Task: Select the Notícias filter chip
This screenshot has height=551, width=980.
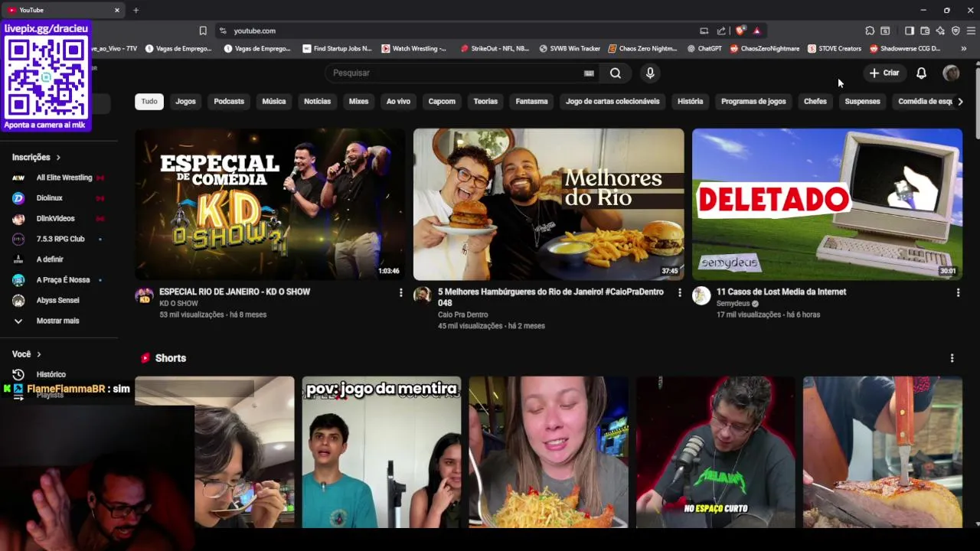Action: pos(317,101)
